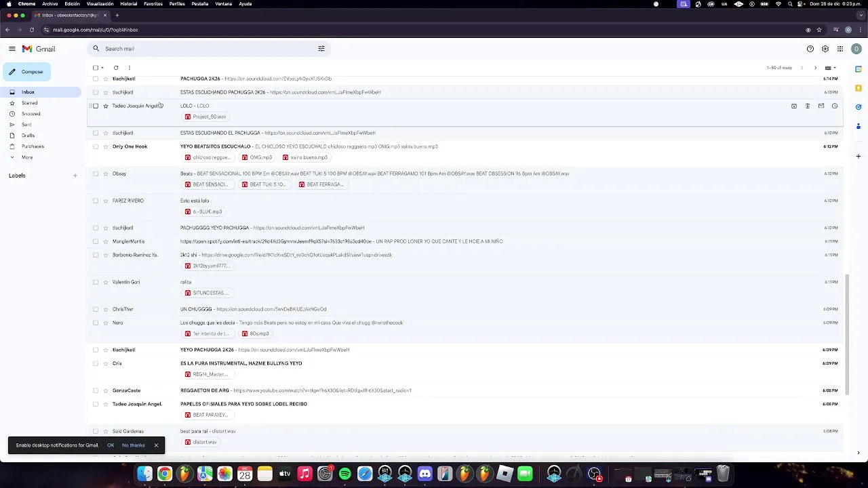Star the Obsay Beats email

(x=105, y=174)
